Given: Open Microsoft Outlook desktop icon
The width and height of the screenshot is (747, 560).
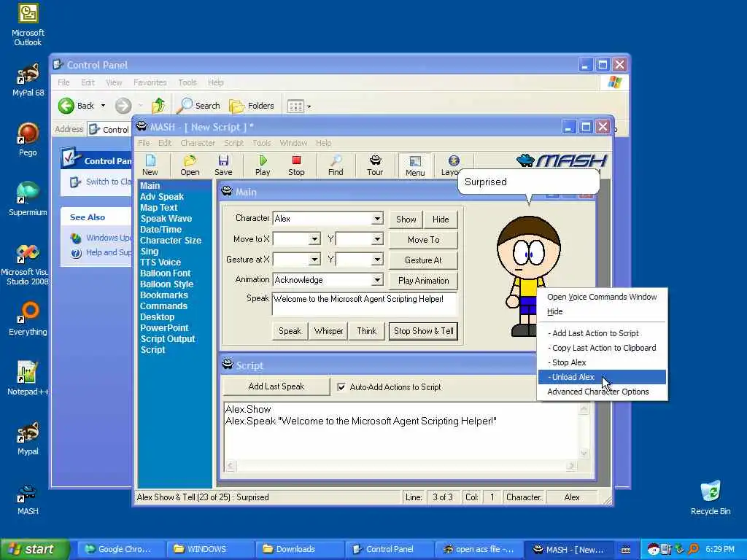Looking at the screenshot, I should (x=28, y=25).
